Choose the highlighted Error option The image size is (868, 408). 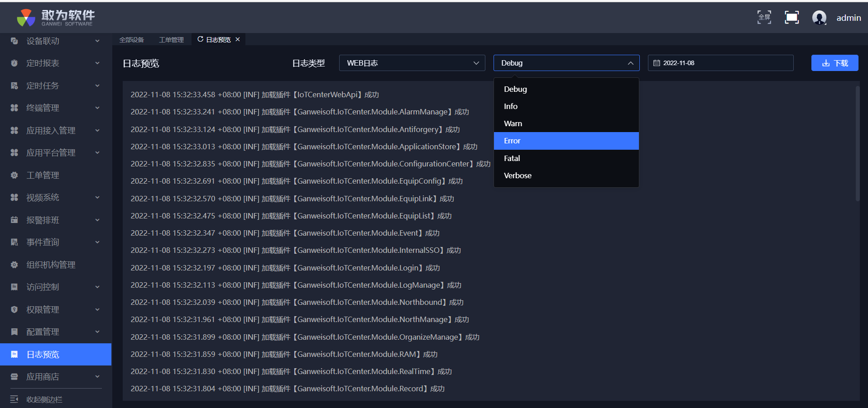pyautogui.click(x=566, y=141)
